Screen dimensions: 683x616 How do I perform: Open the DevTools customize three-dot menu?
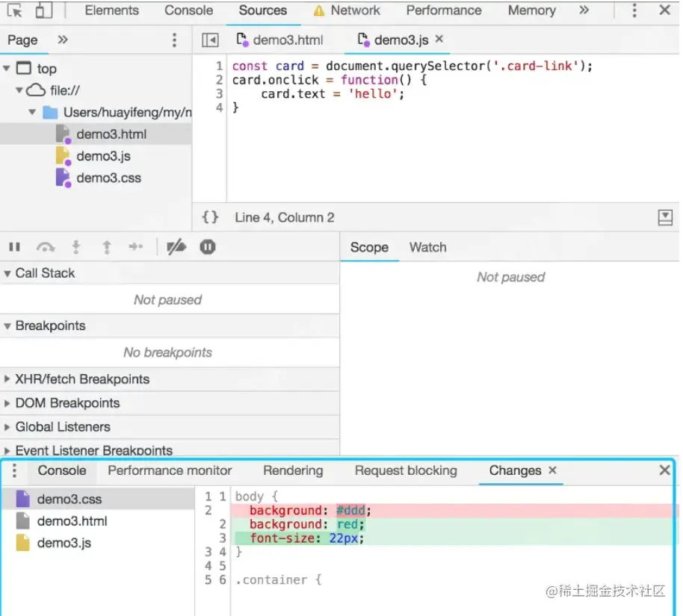(x=634, y=10)
